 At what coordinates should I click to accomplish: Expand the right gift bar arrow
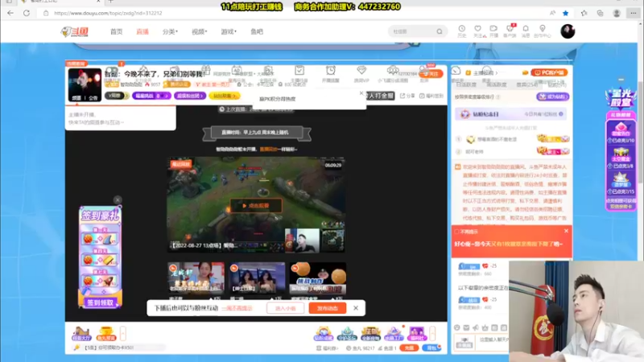point(432,333)
